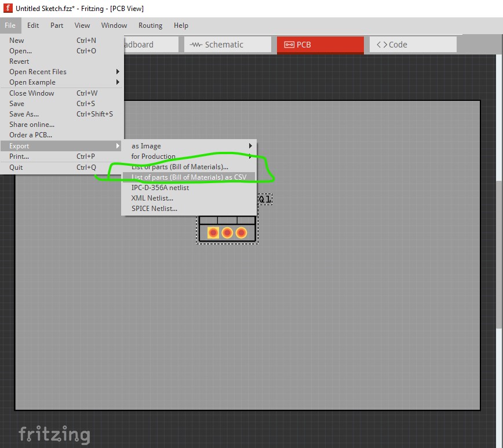Expand Open Example submenu

click(61, 82)
